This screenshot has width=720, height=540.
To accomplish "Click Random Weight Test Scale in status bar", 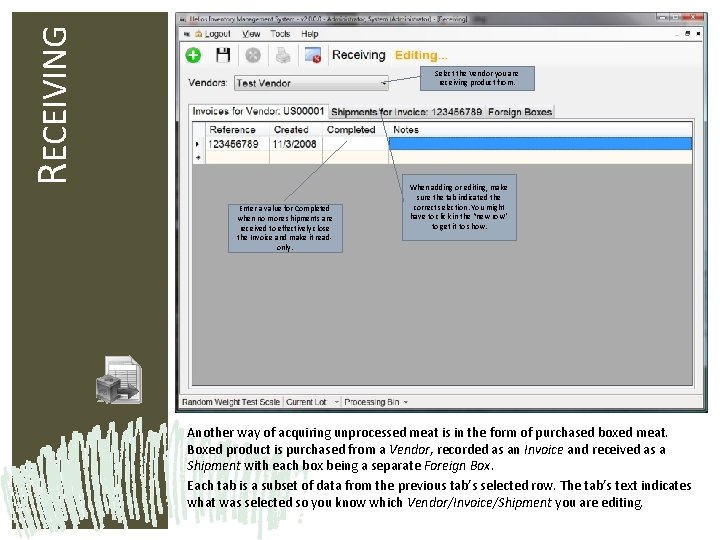I will coord(231,402).
